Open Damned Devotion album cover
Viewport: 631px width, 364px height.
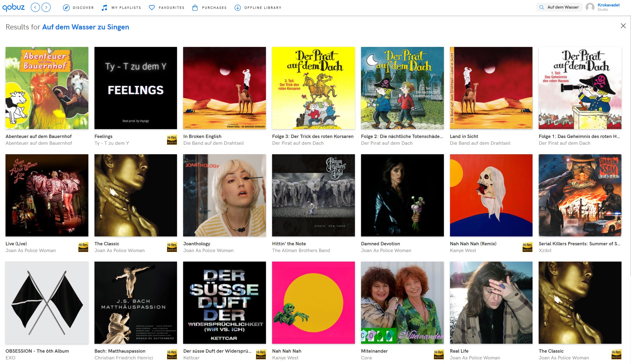pyautogui.click(x=402, y=195)
